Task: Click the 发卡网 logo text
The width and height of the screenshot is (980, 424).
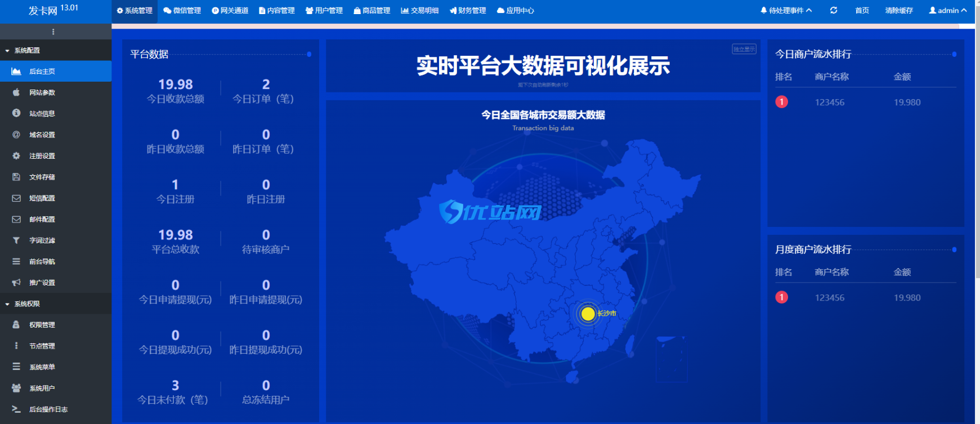Action: (43, 11)
